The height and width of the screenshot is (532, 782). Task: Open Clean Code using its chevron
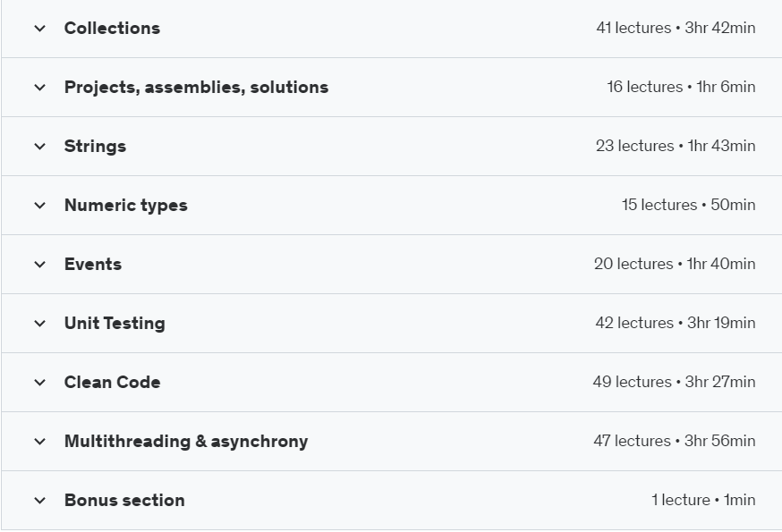coord(39,383)
